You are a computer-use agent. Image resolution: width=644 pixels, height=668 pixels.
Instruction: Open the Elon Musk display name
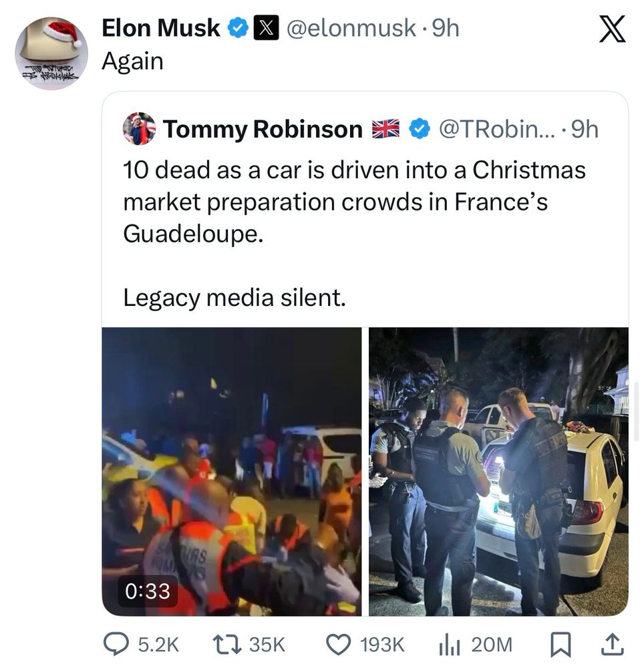(160, 28)
